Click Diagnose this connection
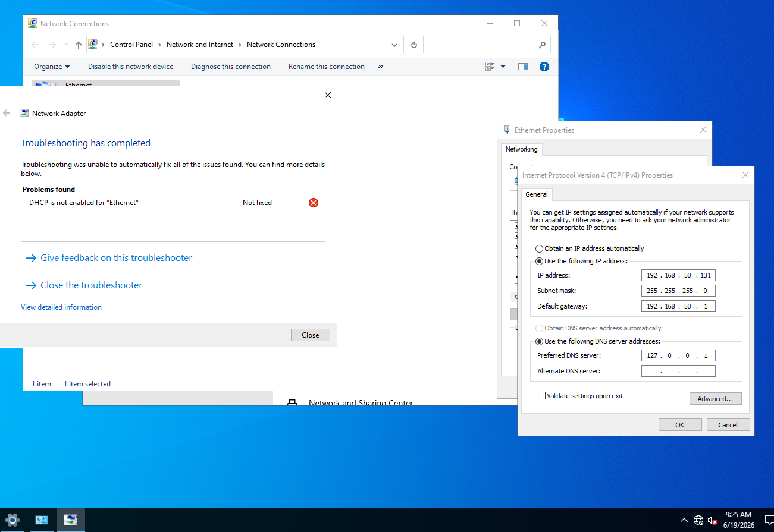Screen dimensions: 774x532 tap(231, 67)
